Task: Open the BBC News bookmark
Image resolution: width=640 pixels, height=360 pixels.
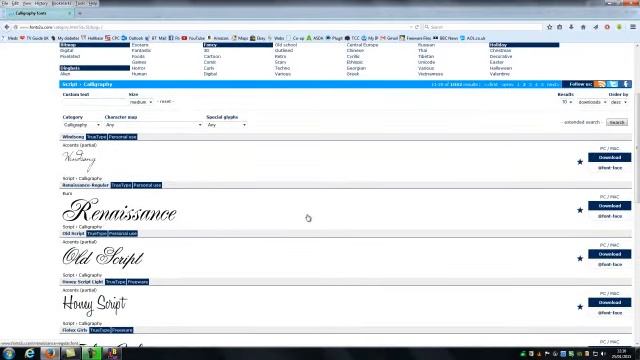Action: 445,38
